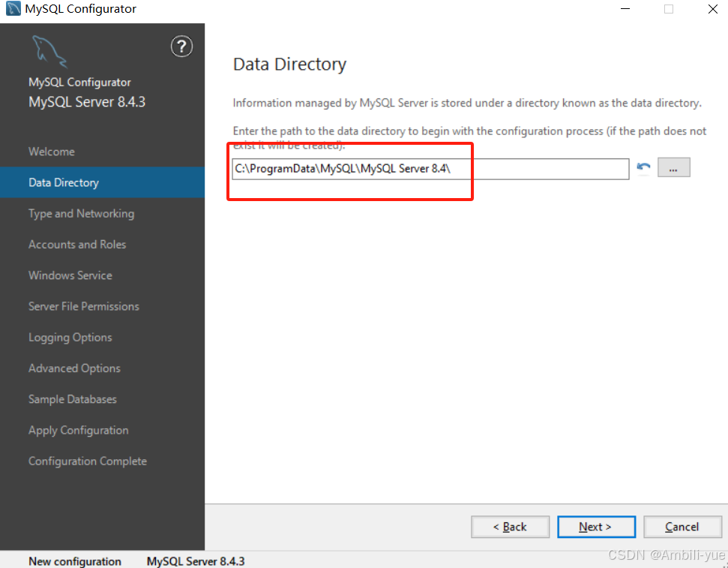
Task: Select Configuration Complete step
Action: pos(87,461)
